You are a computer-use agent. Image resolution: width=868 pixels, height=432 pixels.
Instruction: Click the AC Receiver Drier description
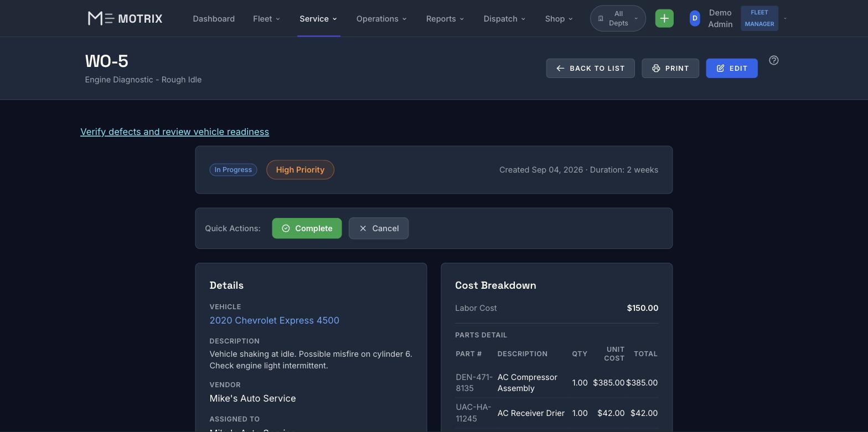click(531, 413)
